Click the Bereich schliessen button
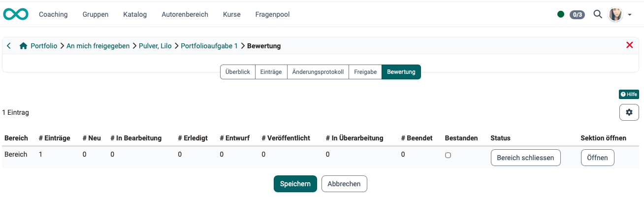 coord(526,158)
